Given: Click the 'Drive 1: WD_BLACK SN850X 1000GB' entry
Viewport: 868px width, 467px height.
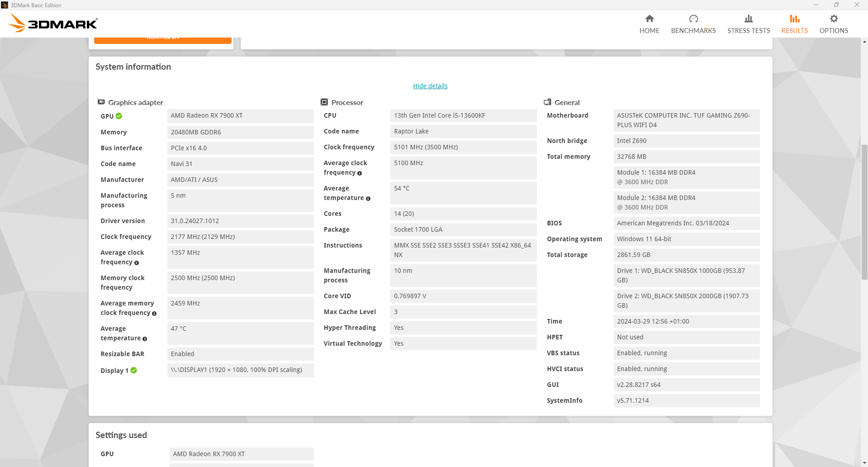Looking at the screenshot, I should [x=687, y=276].
